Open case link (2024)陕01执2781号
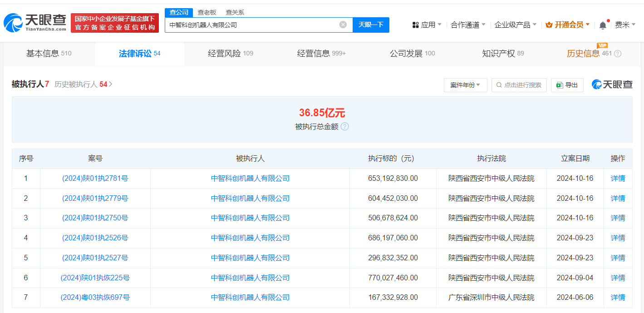The image size is (644, 313). (x=96, y=178)
